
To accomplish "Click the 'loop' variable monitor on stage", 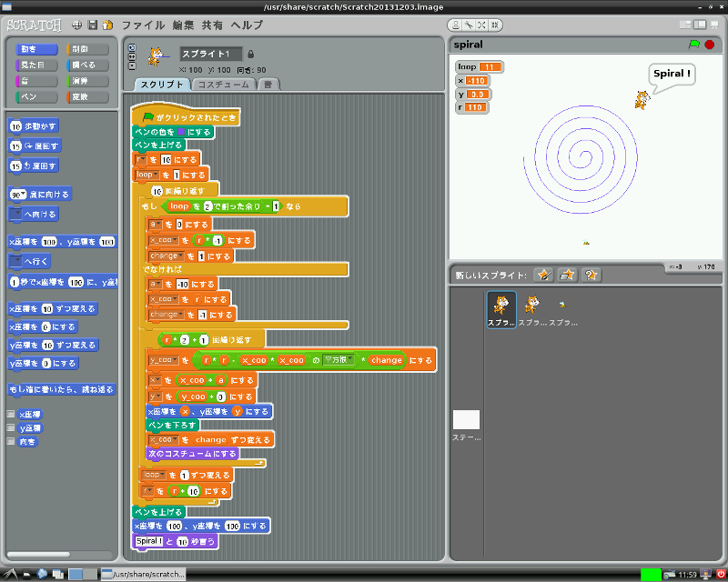I will (480, 66).
